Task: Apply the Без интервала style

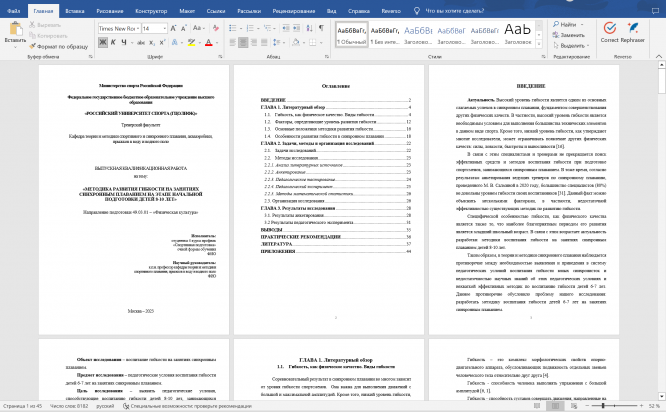Action: [x=385, y=35]
